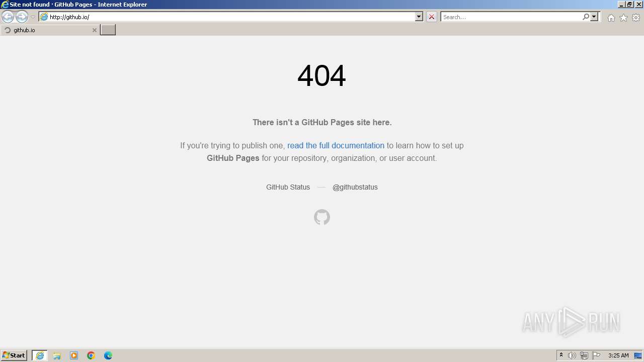Click Internet Explorer taskbar icon
This screenshot has height=362, width=644.
pos(40,355)
